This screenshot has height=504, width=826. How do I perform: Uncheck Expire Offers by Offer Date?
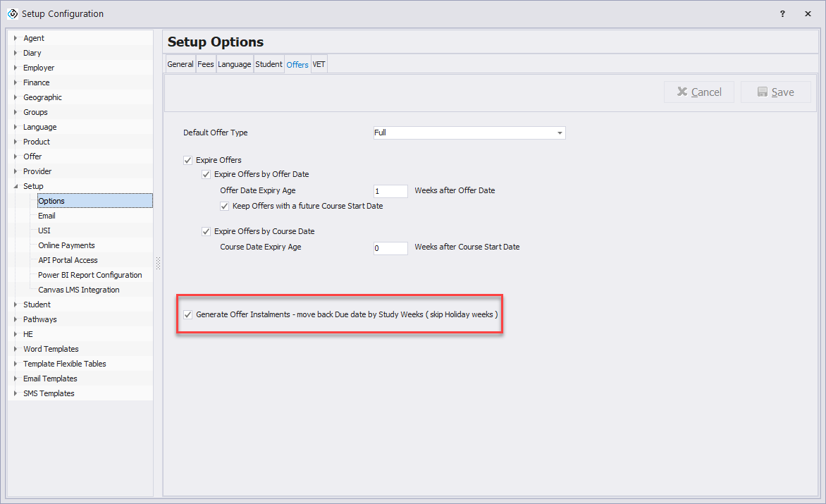tap(207, 174)
